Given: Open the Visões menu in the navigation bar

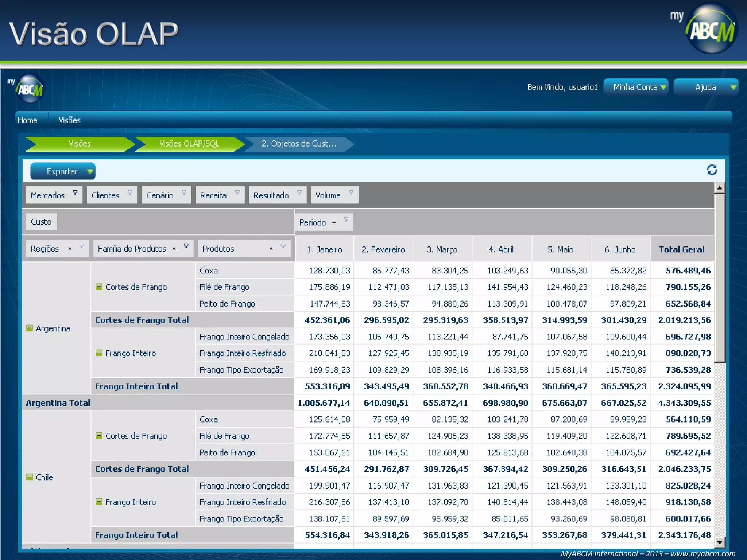Looking at the screenshot, I should [x=70, y=120].
